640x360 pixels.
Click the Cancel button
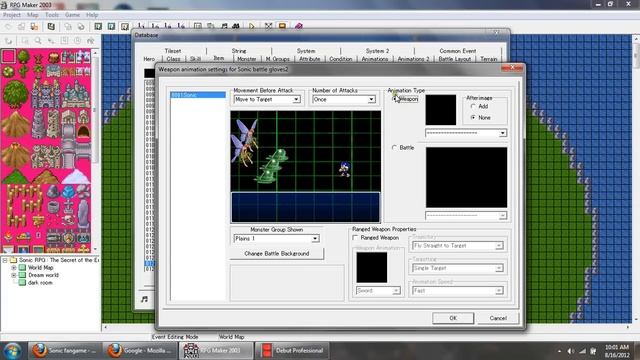(x=498, y=318)
